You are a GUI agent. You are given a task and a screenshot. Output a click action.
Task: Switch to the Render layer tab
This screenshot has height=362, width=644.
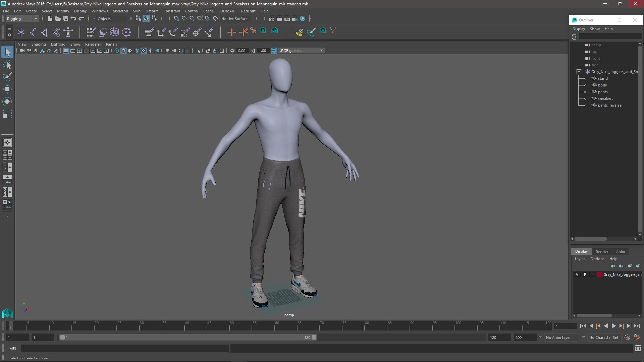click(x=602, y=252)
